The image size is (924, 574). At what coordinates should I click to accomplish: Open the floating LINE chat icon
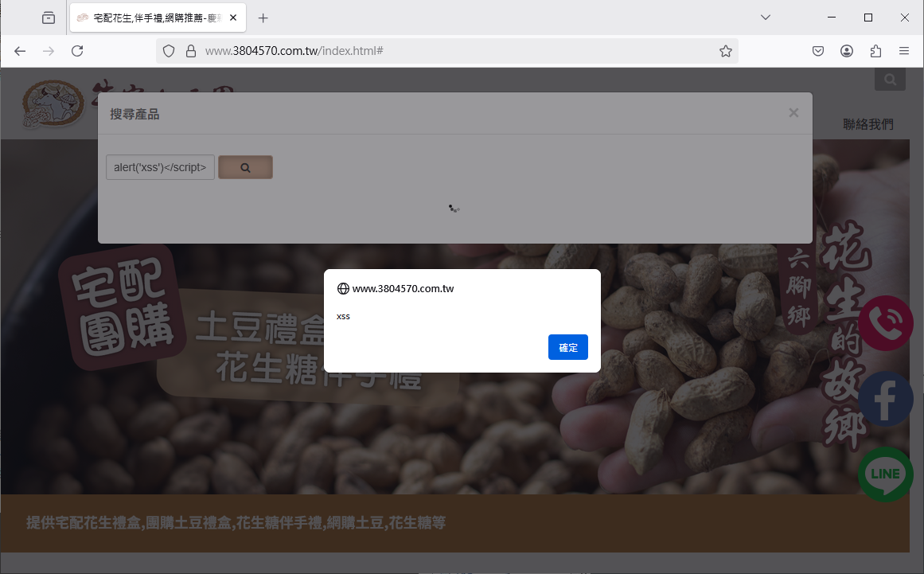click(x=886, y=474)
